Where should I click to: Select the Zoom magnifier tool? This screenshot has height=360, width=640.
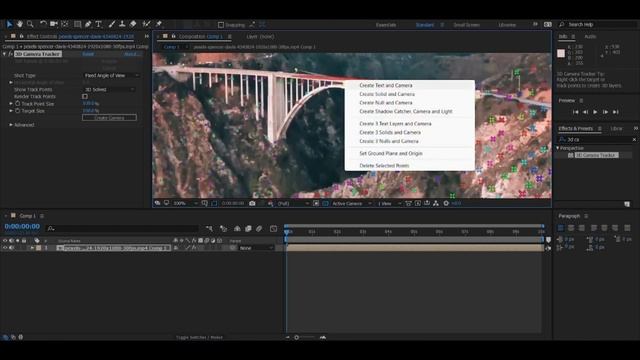[30, 24]
